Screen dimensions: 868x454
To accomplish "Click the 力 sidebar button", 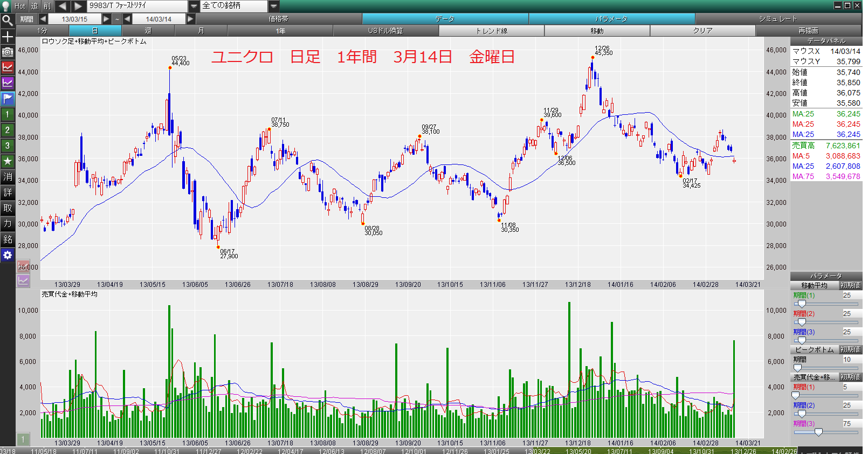I will click(8, 224).
